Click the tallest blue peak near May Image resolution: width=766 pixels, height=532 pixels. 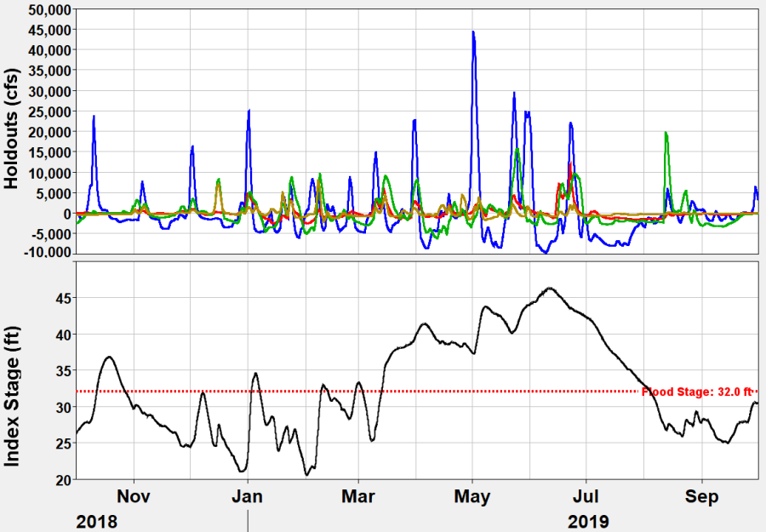(x=474, y=34)
